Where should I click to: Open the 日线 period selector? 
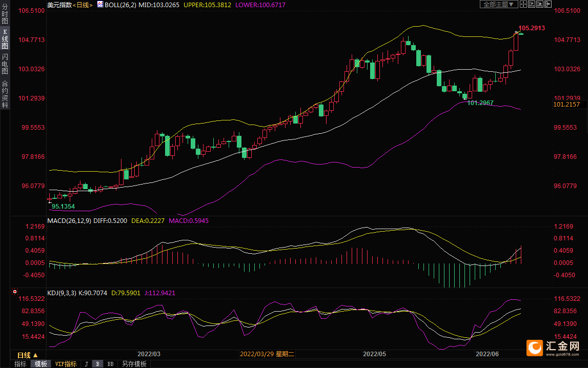point(28,355)
